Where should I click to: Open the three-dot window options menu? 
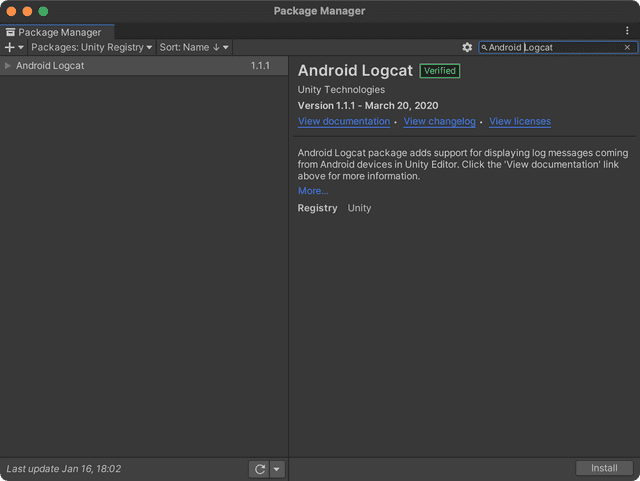pos(627,32)
